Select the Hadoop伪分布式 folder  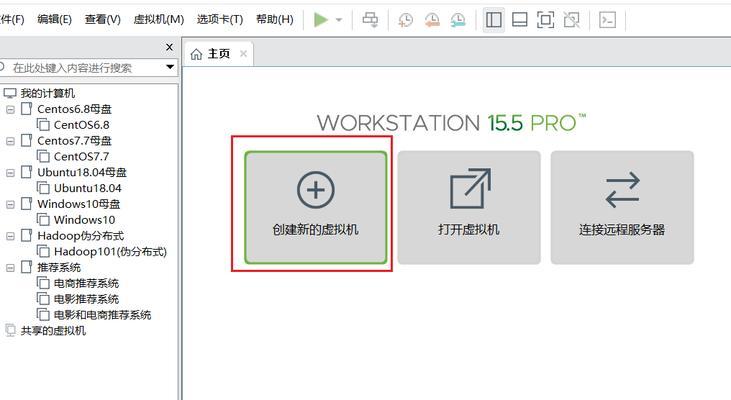[81, 236]
